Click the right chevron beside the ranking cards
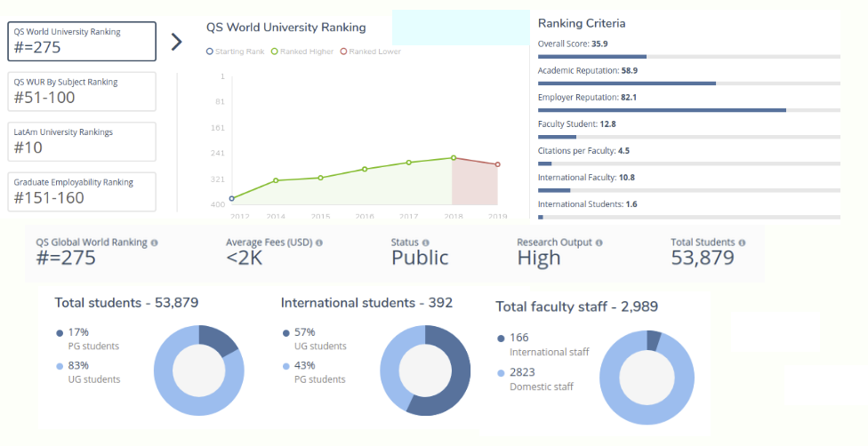Screen dimensions: 868x446 [x=176, y=42]
